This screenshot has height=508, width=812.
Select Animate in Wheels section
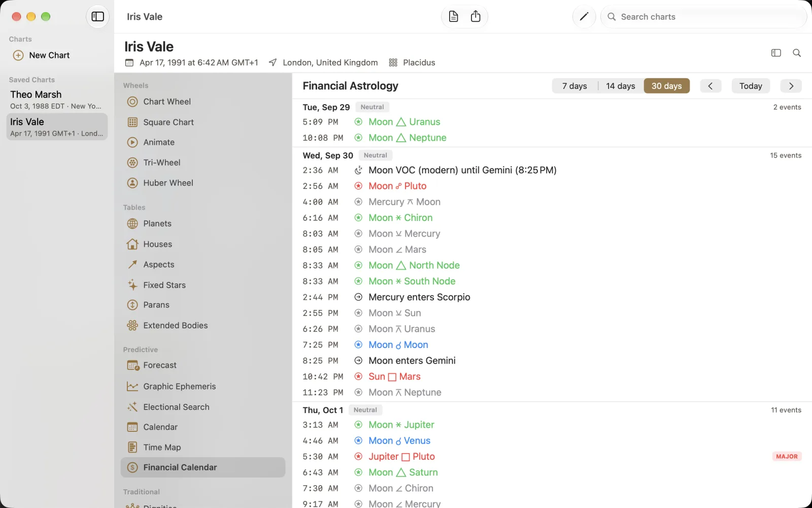click(x=203, y=142)
